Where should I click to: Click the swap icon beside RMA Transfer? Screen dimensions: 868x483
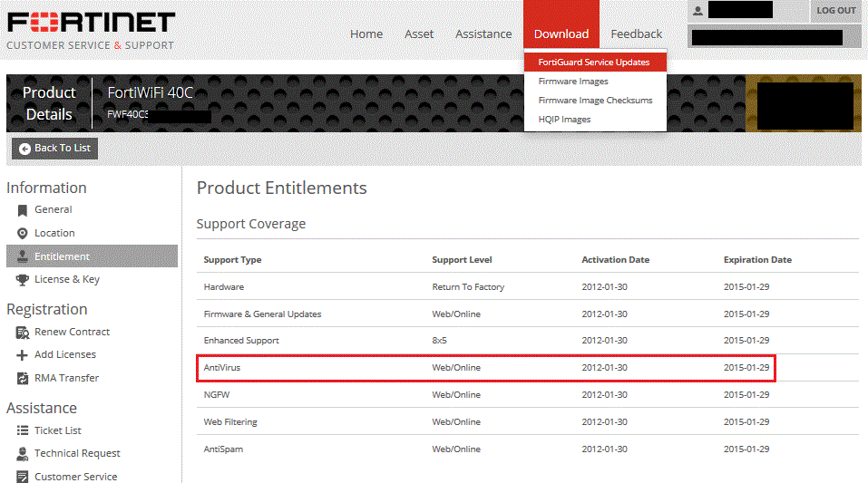(x=23, y=379)
